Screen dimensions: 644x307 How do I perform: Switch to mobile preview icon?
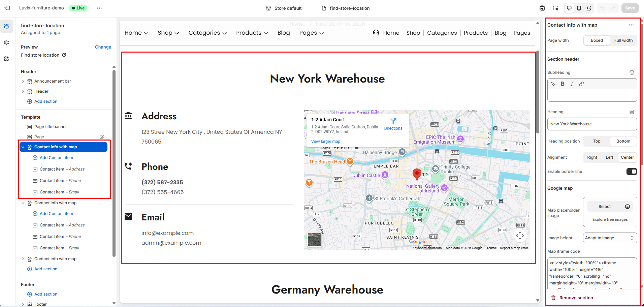(x=579, y=8)
